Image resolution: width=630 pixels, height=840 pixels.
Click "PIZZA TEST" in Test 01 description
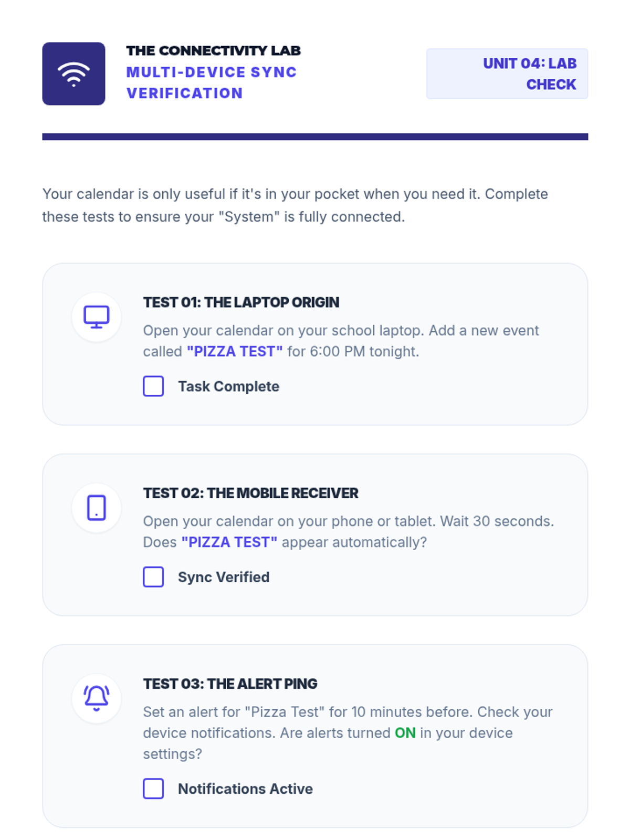pos(235,351)
